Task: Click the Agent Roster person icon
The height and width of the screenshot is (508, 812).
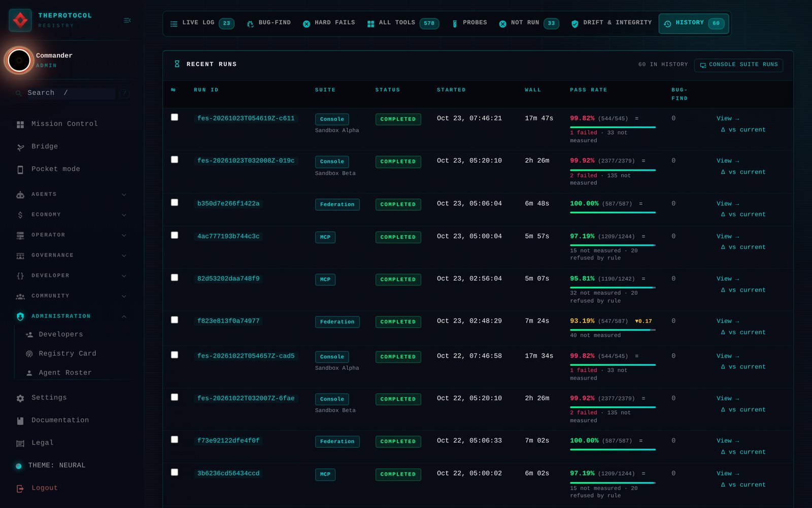Action: pyautogui.click(x=29, y=373)
